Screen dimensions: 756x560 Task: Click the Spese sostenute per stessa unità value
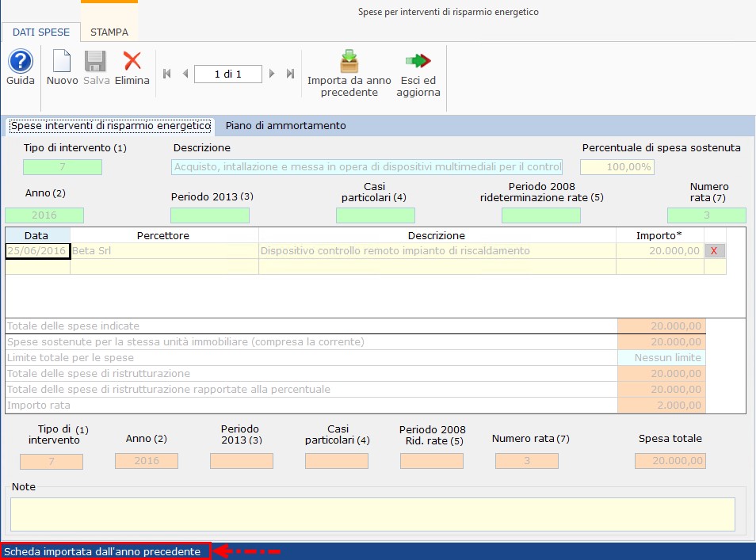point(662,342)
